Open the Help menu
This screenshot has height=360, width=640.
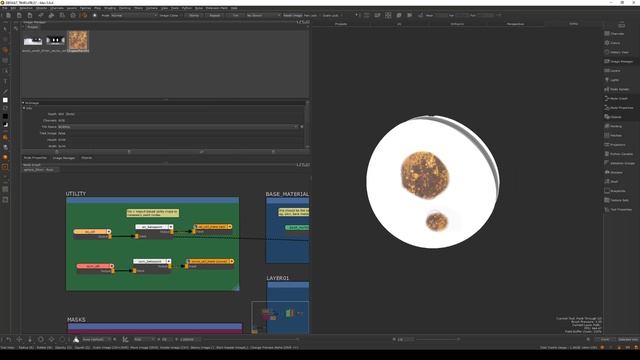(x=234, y=8)
